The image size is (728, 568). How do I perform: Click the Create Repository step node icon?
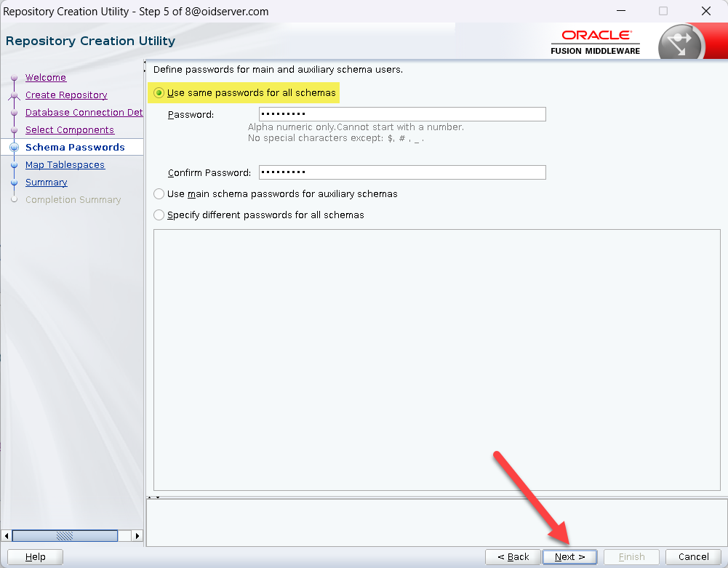pos(14,95)
